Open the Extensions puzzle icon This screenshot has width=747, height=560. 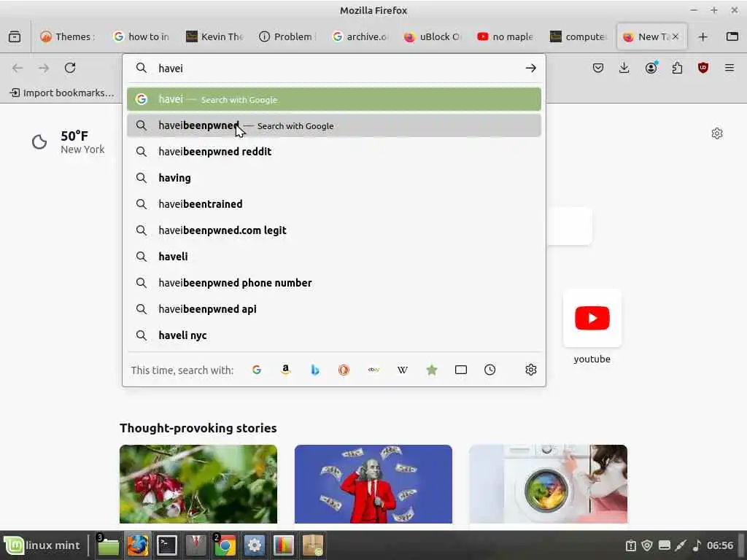(x=677, y=68)
